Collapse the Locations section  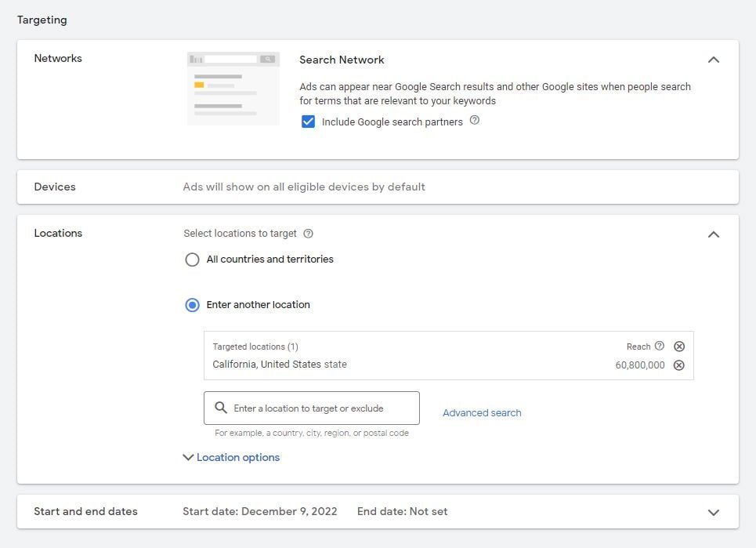coord(714,234)
